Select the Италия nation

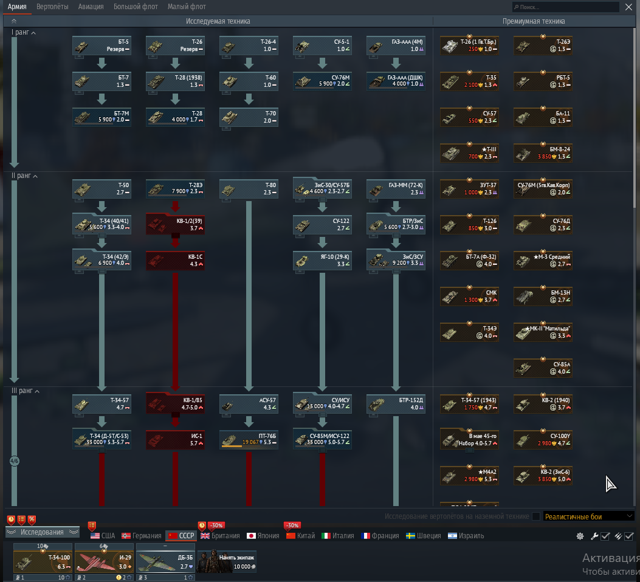coord(338,536)
